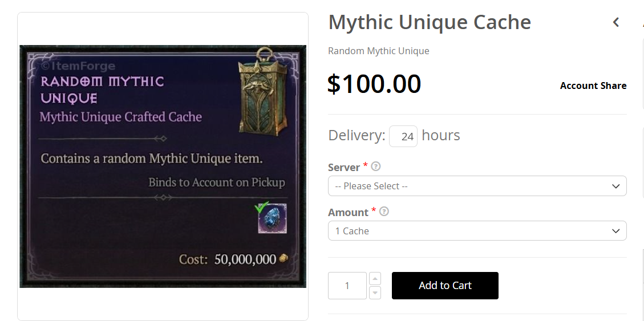
Task: Open the Amount dropdown showing 1 Cache
Action: [x=477, y=231]
